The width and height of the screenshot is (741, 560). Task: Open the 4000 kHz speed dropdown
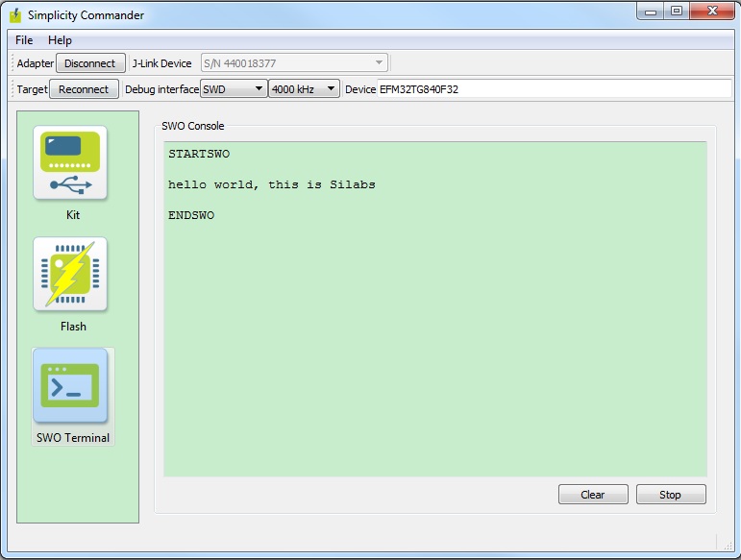pos(304,88)
